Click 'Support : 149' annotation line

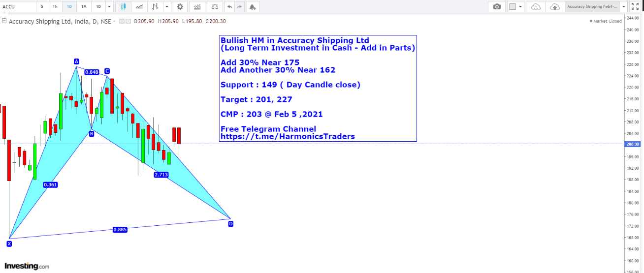[x=290, y=85]
